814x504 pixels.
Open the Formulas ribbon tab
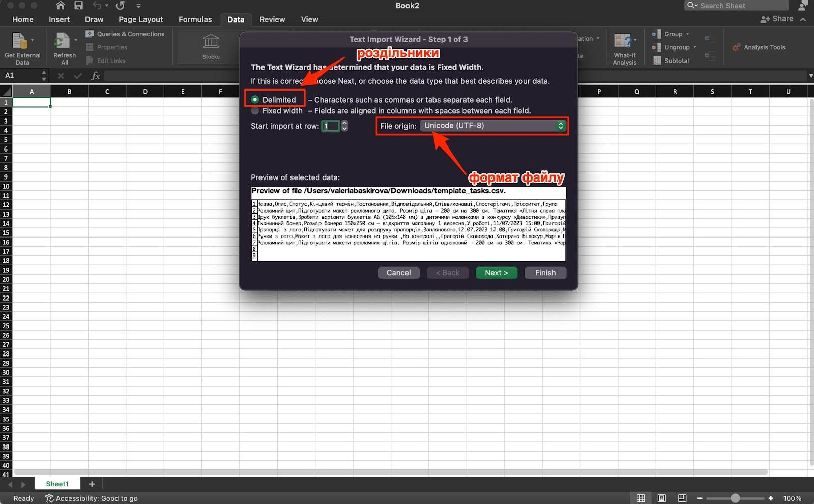point(195,19)
